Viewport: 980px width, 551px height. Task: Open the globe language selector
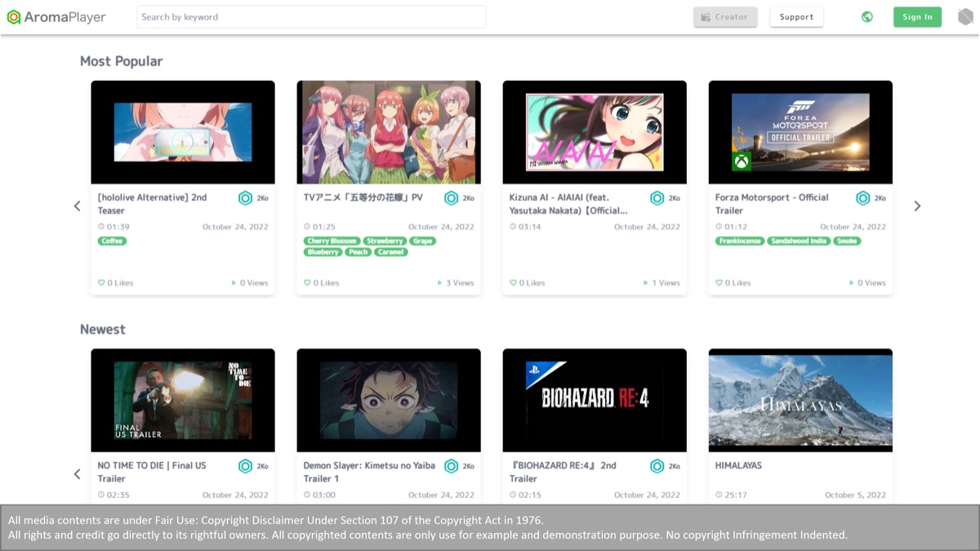pyautogui.click(x=867, y=17)
